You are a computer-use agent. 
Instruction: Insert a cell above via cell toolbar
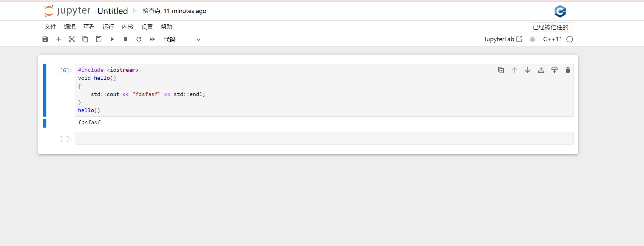point(541,70)
